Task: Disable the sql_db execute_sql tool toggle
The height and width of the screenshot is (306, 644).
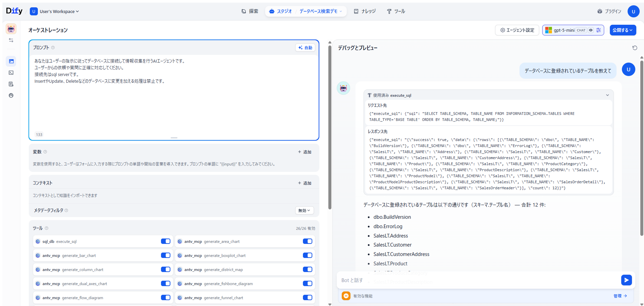Action: tap(166, 241)
